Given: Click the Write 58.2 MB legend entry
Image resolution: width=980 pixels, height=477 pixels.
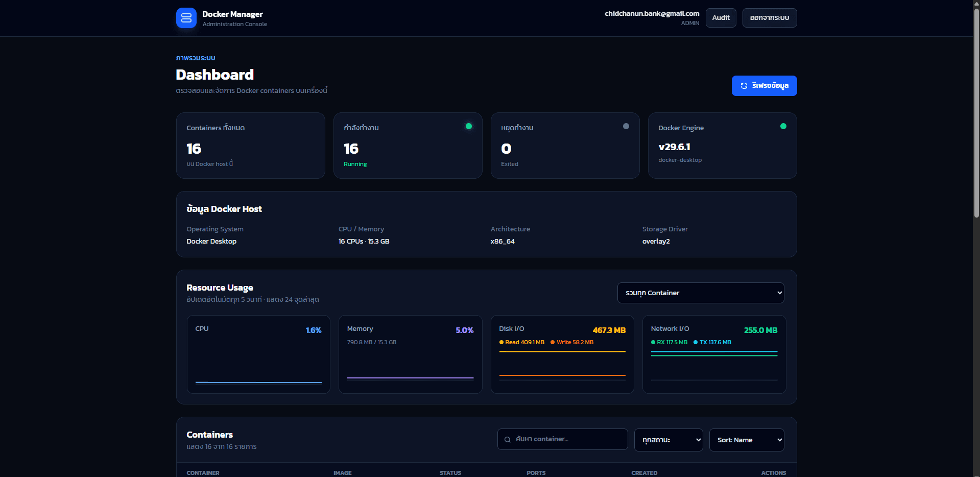Looking at the screenshot, I should click(x=572, y=342).
